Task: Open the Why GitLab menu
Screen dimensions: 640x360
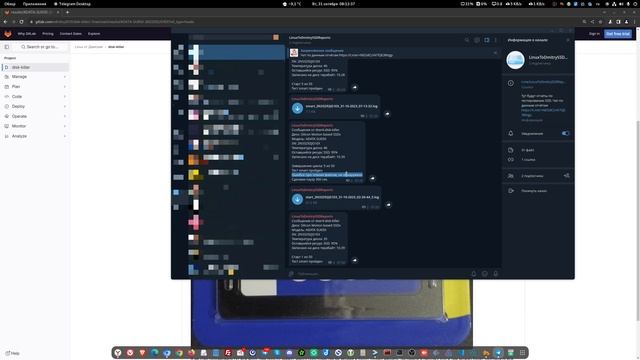Action: 27,34
